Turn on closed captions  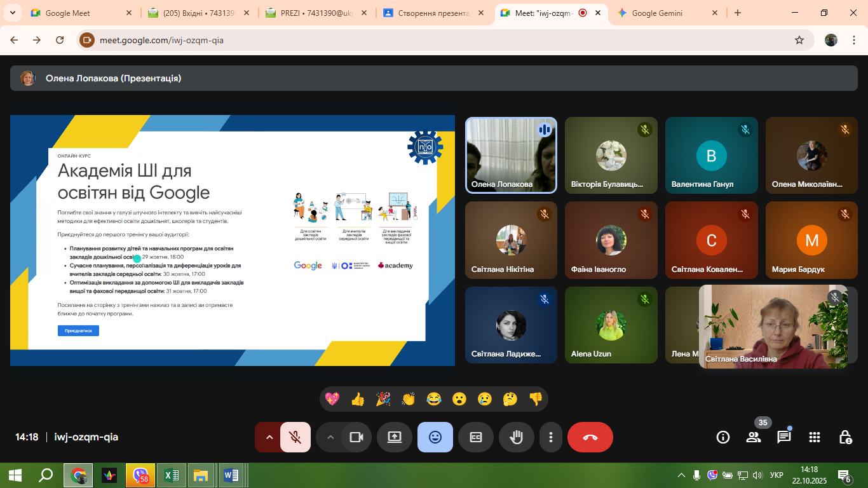(x=475, y=437)
